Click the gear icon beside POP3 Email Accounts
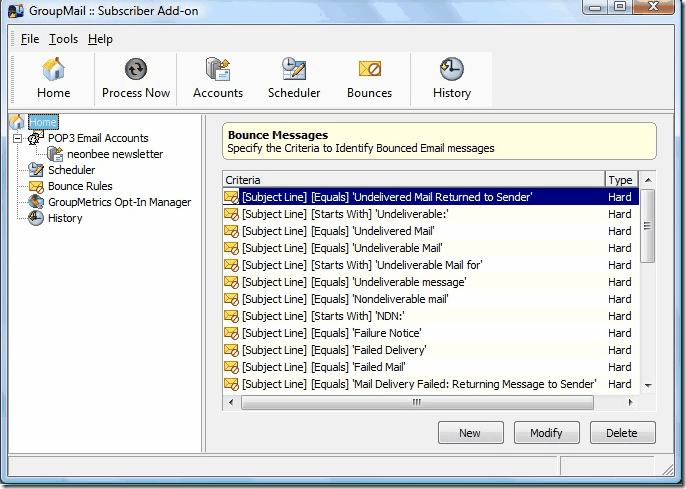This screenshot has height=489, width=686. click(35, 138)
